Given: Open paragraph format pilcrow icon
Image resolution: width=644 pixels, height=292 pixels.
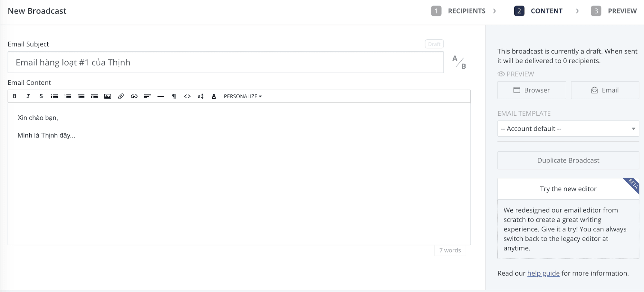Looking at the screenshot, I should pyautogui.click(x=174, y=96).
